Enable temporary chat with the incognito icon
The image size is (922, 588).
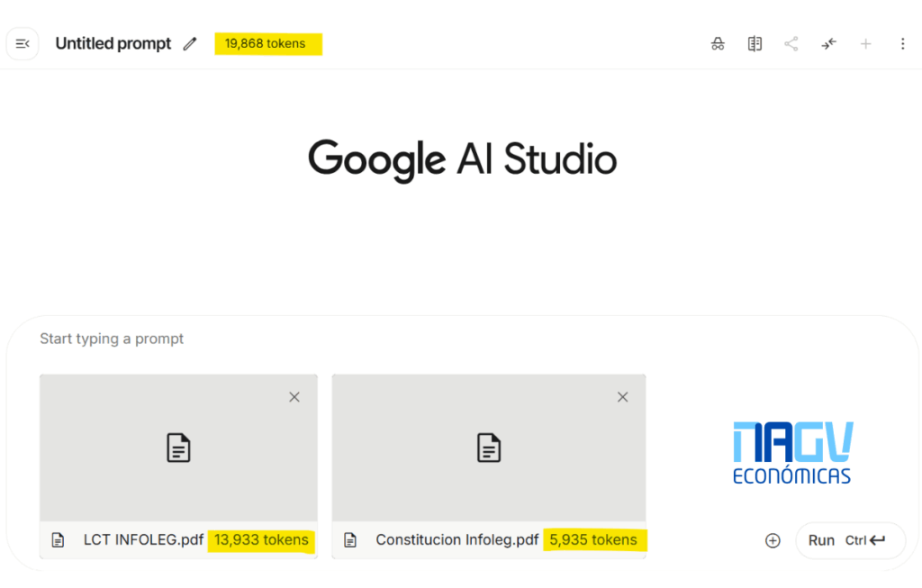[718, 44]
